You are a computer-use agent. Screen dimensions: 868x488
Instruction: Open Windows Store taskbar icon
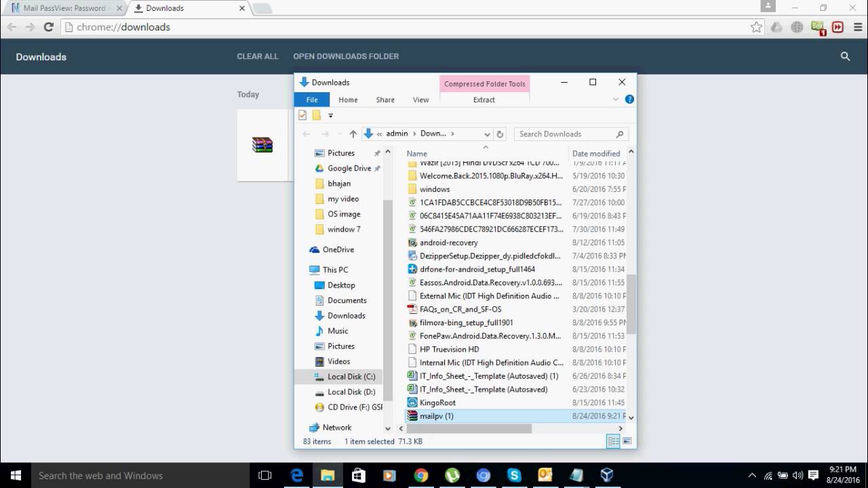pyautogui.click(x=359, y=475)
